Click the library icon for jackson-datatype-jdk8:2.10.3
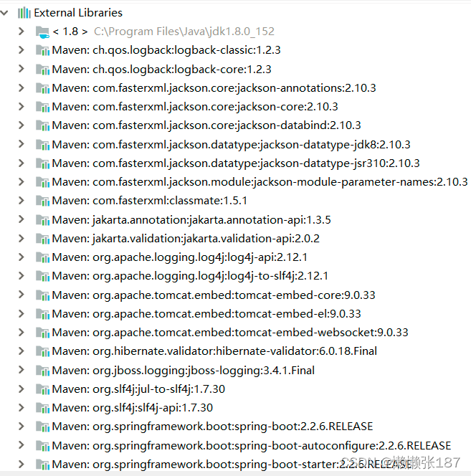 (x=42, y=145)
